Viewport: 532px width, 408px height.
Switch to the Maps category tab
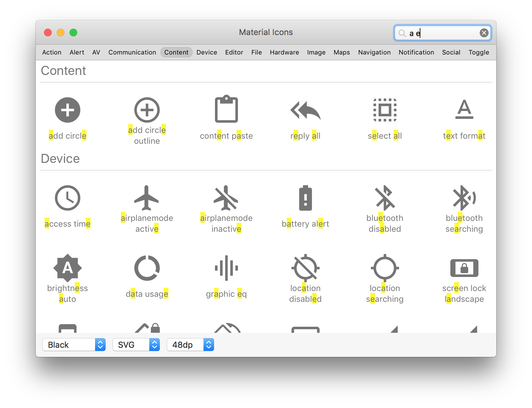(x=342, y=52)
